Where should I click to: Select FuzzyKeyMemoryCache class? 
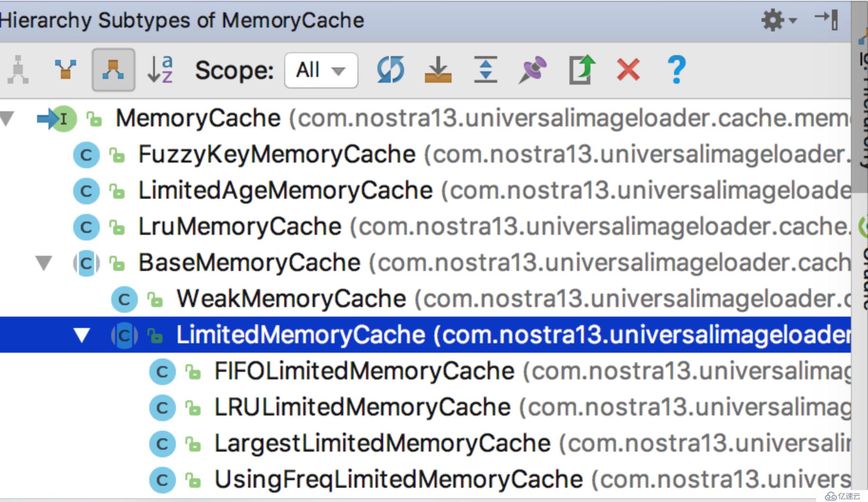tap(425, 154)
